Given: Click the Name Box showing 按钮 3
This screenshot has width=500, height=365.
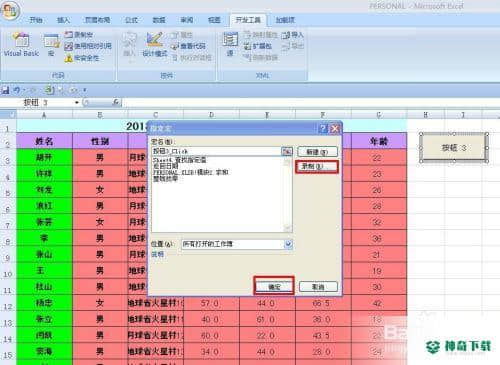Looking at the screenshot, I should tap(45, 102).
